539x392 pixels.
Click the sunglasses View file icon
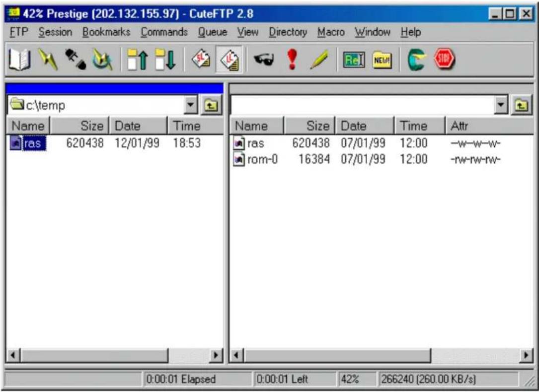(x=264, y=60)
